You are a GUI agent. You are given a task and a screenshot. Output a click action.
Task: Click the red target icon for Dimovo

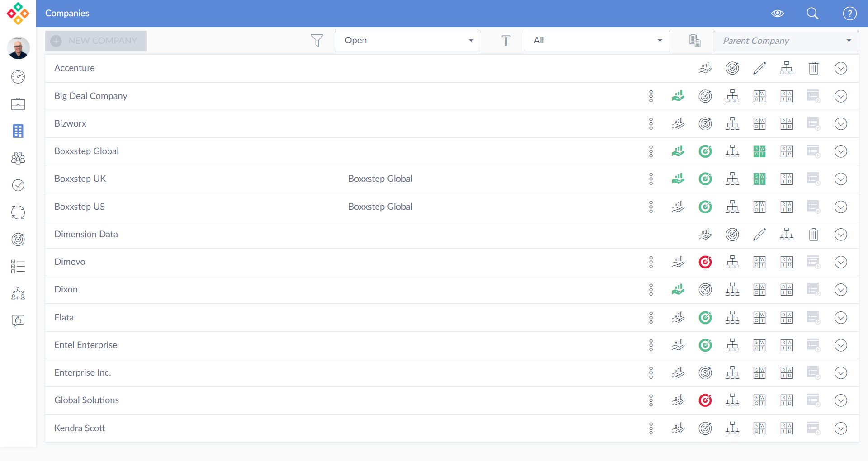click(705, 262)
